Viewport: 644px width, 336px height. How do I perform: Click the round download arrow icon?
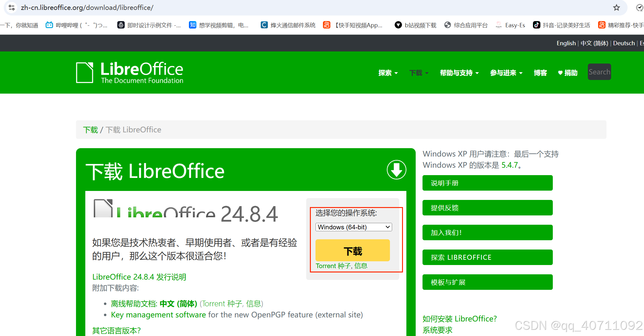(x=396, y=170)
